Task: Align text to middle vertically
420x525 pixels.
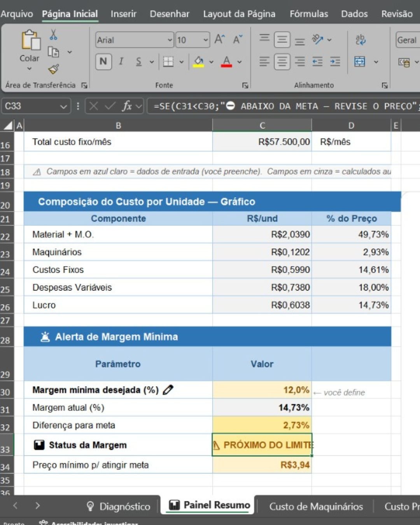Action: (x=282, y=40)
